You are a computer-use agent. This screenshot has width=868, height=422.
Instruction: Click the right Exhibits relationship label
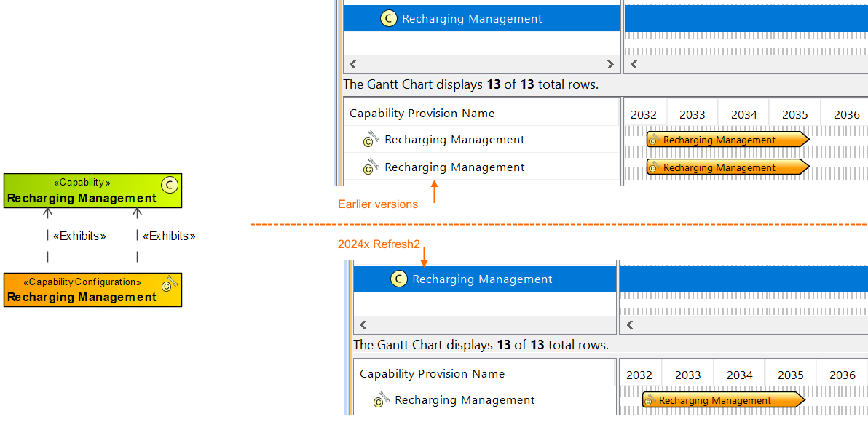point(169,236)
